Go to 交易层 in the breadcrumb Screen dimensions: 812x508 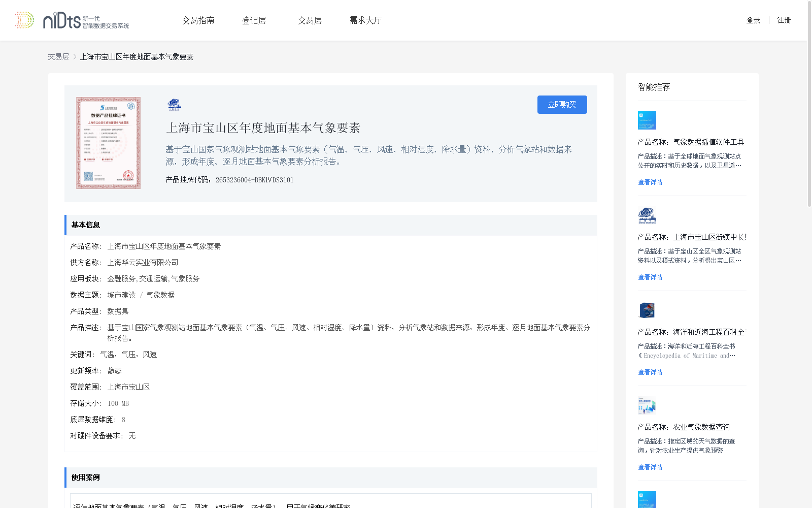coord(58,57)
